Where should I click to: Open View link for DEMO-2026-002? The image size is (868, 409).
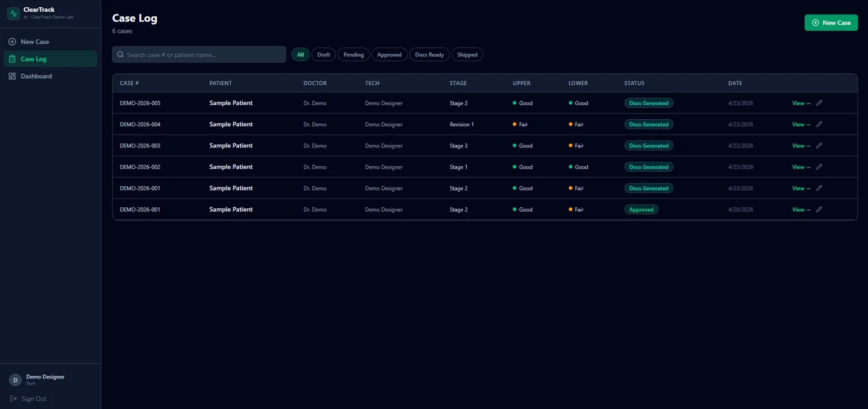coord(801,167)
